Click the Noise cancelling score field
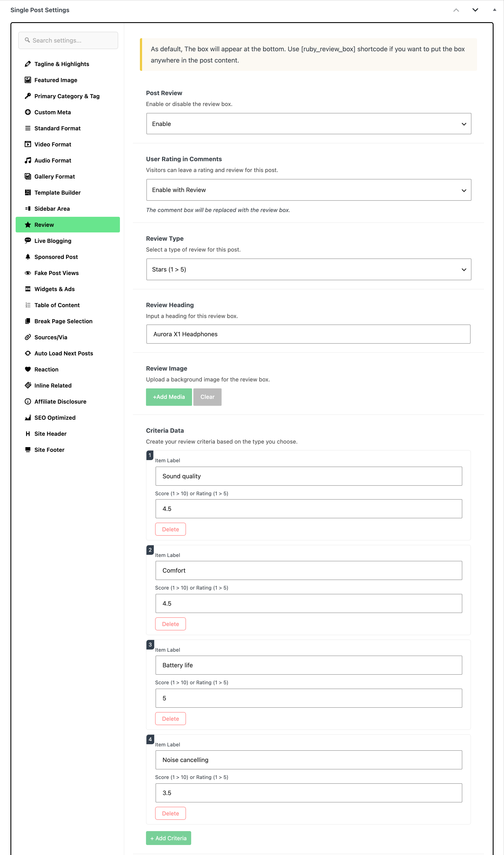The height and width of the screenshot is (855, 504). tap(309, 793)
